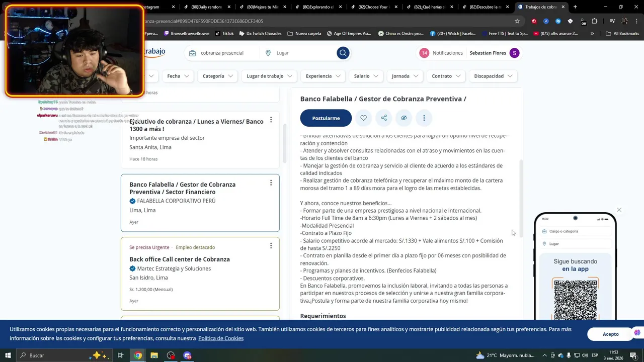Expand the Categoría filter dropdown
Image resolution: width=644 pixels, height=362 pixels.
218,76
